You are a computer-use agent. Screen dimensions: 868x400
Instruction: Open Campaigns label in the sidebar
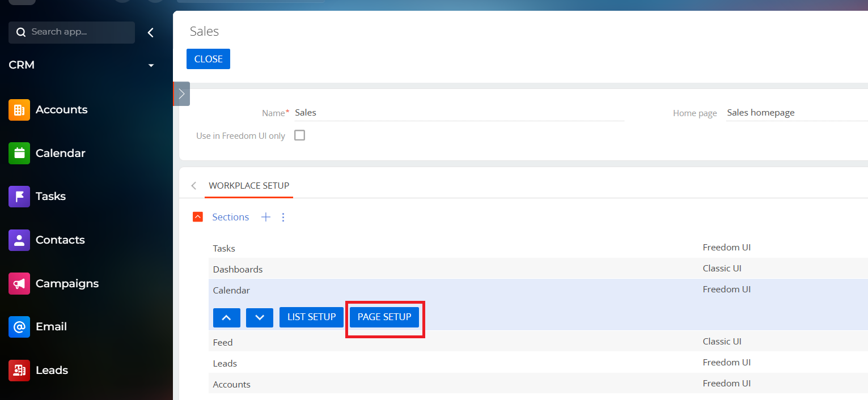click(67, 283)
